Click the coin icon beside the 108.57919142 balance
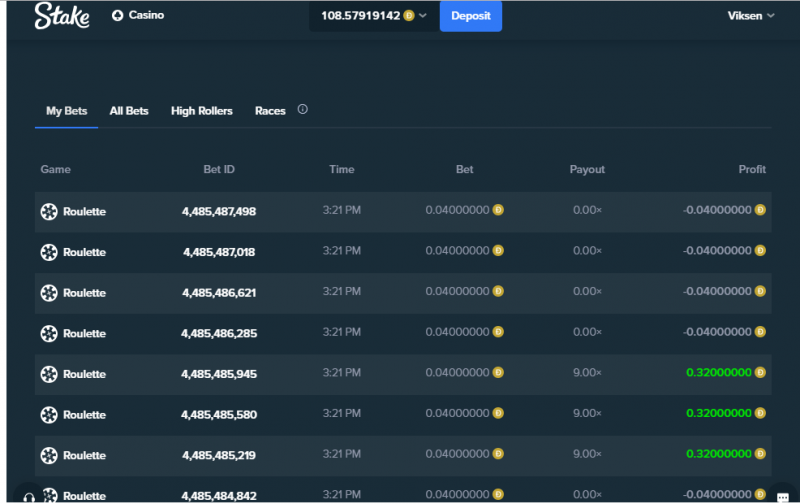The image size is (800, 504). click(x=409, y=16)
